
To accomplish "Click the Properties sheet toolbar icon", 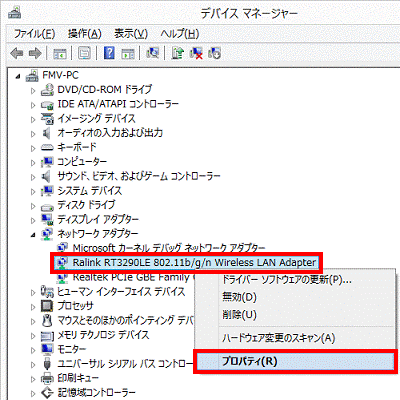I will point(84,53).
